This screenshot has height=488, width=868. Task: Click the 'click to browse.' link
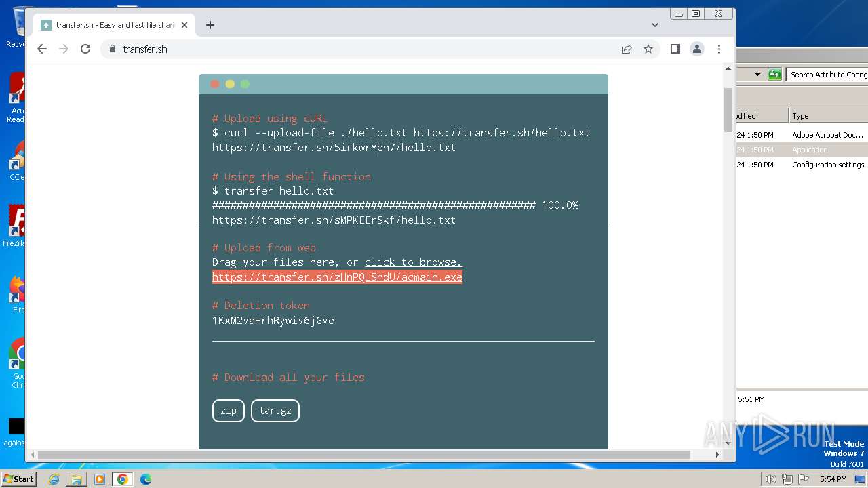413,262
